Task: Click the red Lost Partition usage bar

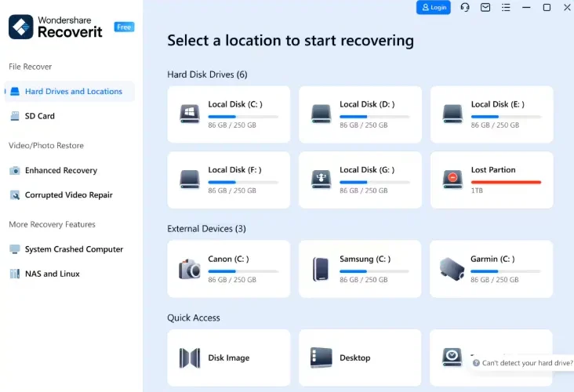Action: tap(506, 182)
